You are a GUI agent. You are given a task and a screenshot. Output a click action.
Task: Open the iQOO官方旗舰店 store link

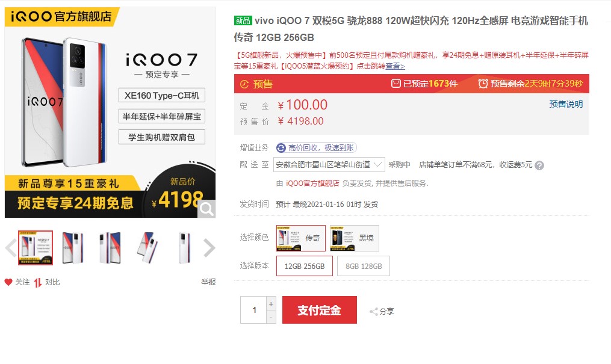click(312, 184)
